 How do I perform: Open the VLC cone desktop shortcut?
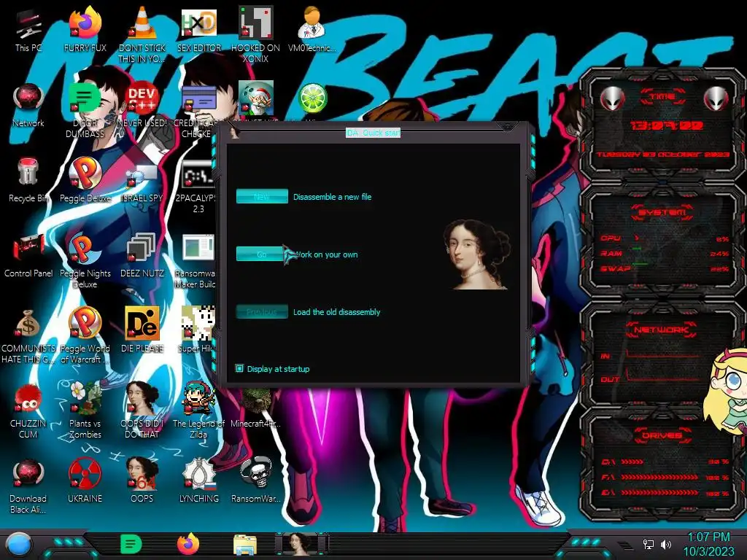pyautogui.click(x=142, y=34)
